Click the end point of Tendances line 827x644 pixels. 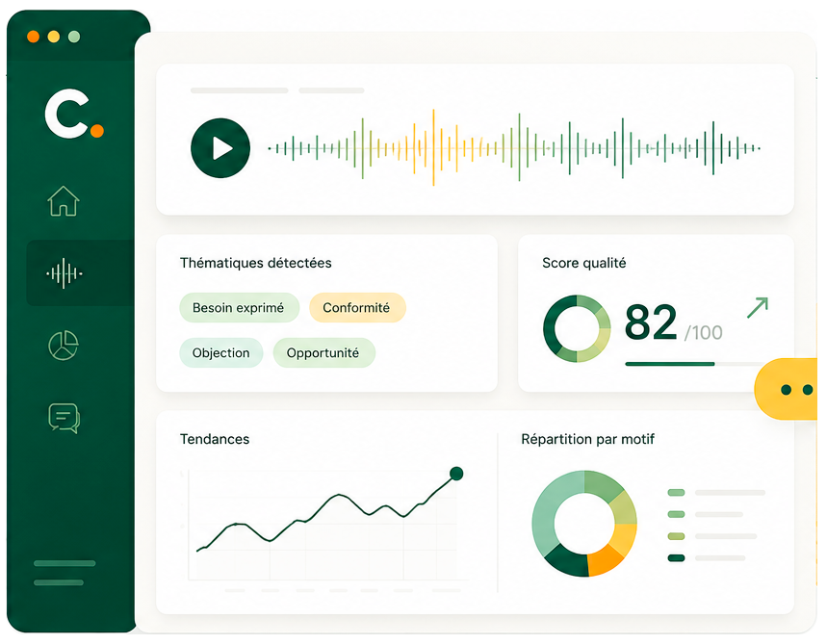[x=456, y=474]
